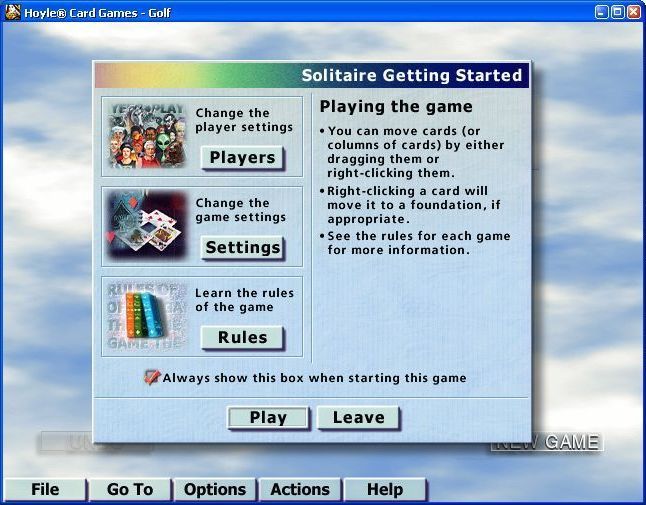Click 'Change the game settings' text
Screen dimensions: 646x505
tap(241, 210)
